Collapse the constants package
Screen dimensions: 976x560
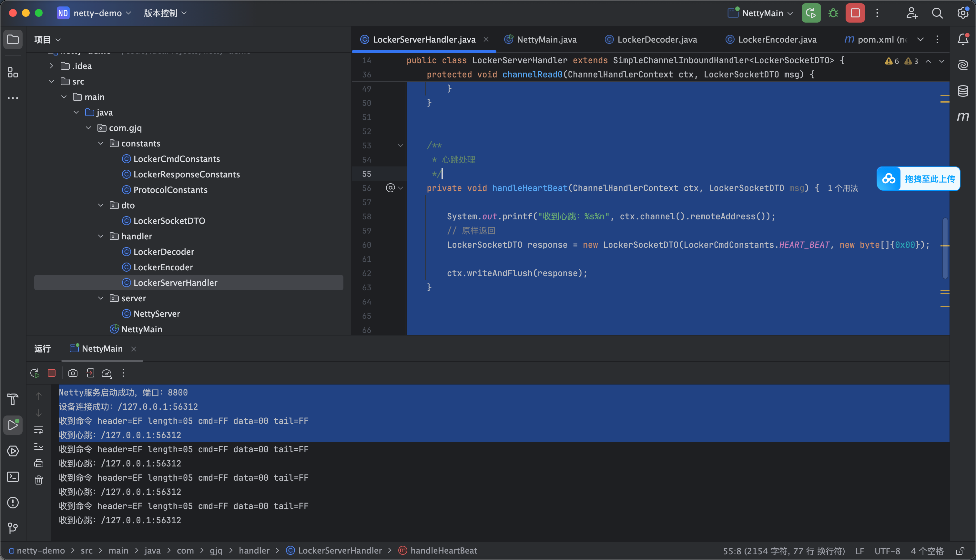(x=101, y=143)
